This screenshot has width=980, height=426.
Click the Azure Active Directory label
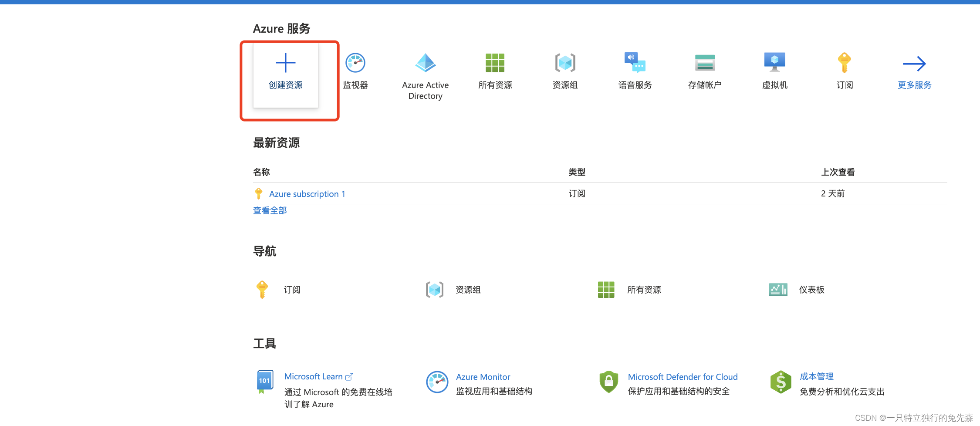(x=425, y=91)
